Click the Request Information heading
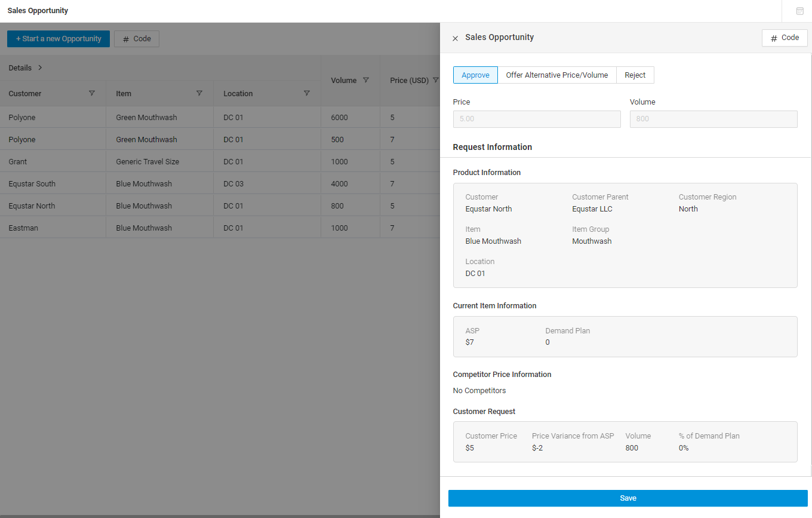The width and height of the screenshot is (812, 518). [493, 147]
